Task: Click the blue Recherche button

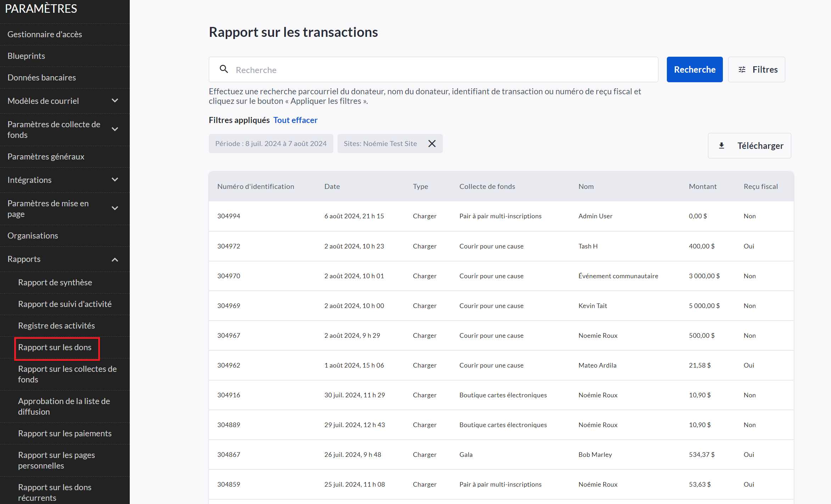Action: click(694, 69)
